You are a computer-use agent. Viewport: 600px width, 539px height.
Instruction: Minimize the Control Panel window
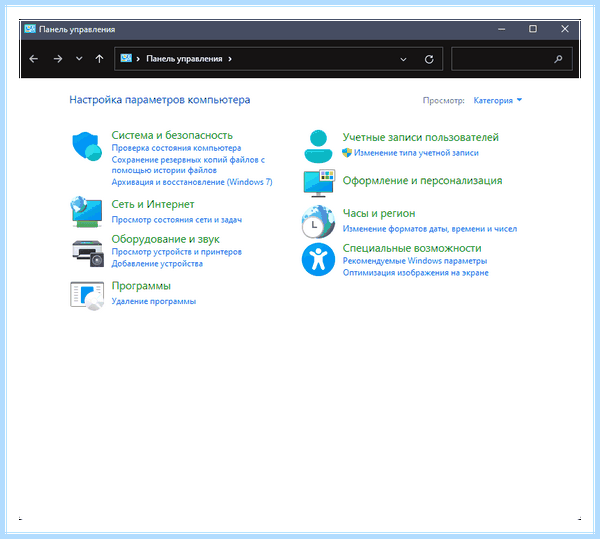(501, 29)
